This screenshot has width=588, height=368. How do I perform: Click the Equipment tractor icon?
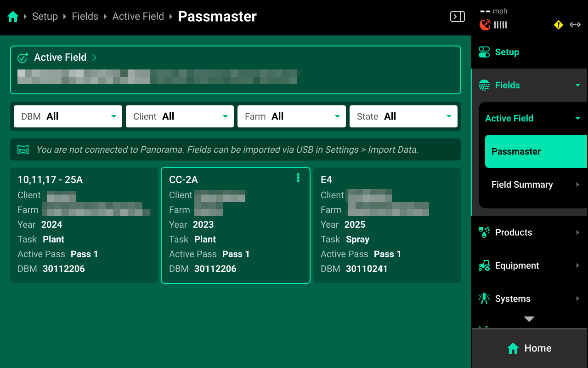pos(484,265)
